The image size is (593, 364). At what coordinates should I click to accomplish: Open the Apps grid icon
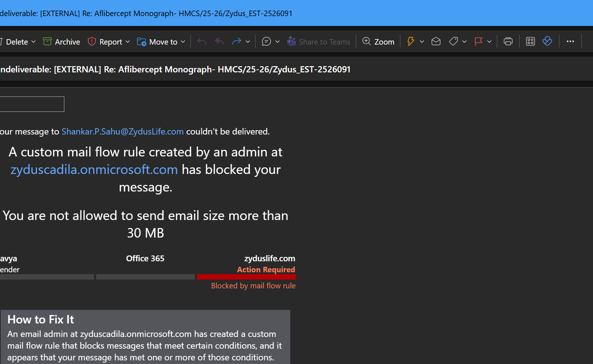click(530, 42)
